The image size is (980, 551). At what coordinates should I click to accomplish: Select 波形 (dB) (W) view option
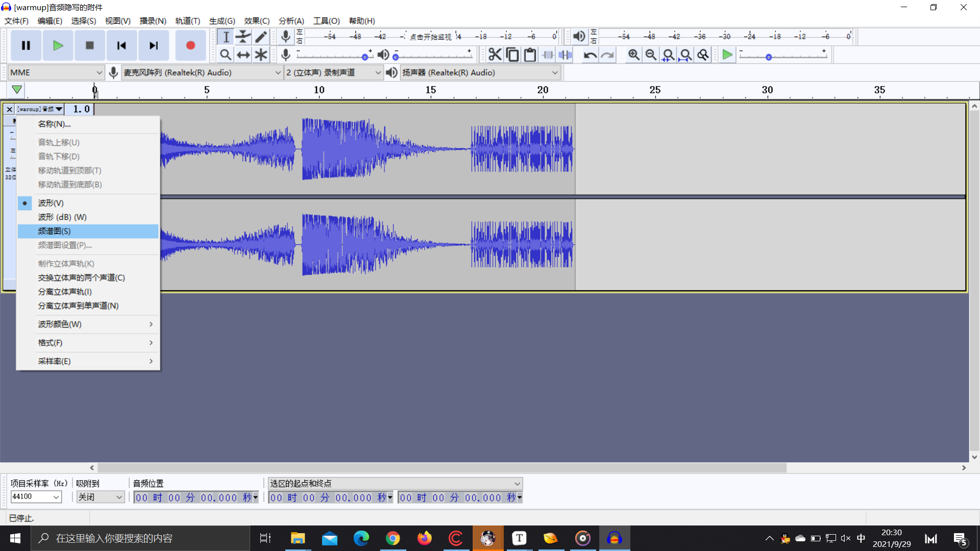click(88, 217)
